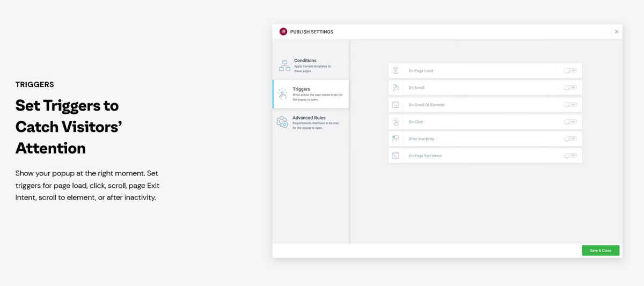The width and height of the screenshot is (644, 286).
Task: Click the 'Show your popup at the right moment' paragraph
Action: click(87, 185)
